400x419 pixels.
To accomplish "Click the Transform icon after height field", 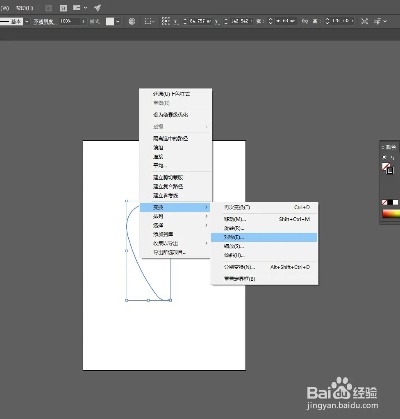I will click(x=365, y=21).
